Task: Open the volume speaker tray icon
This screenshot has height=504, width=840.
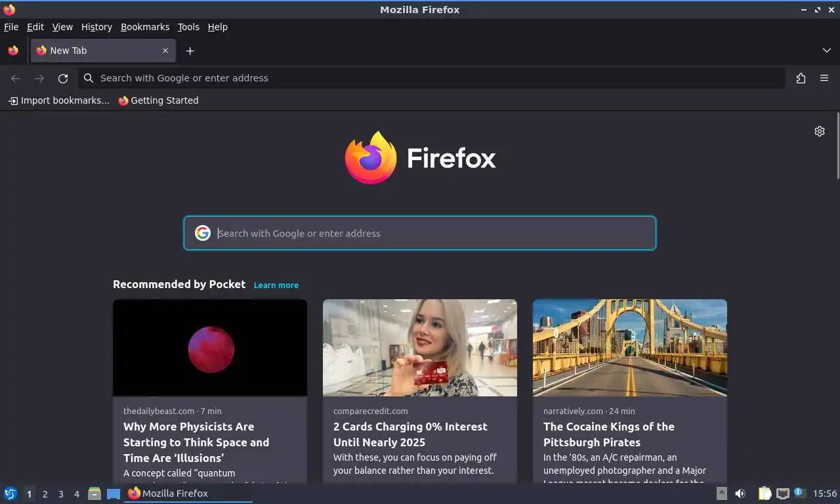Action: [740, 493]
